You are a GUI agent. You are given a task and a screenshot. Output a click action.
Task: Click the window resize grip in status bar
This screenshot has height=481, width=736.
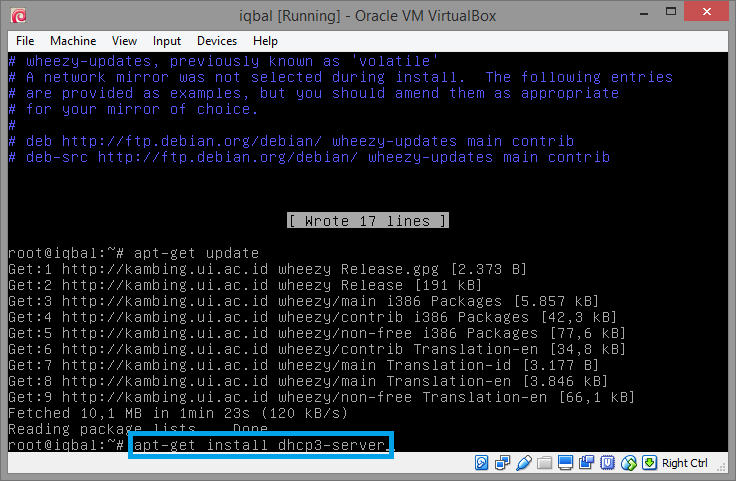722,466
